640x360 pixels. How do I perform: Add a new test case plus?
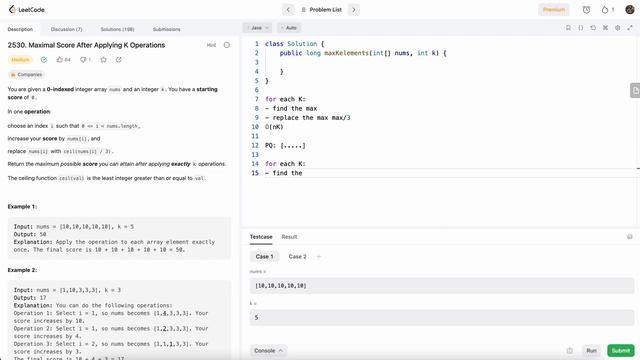[x=319, y=257]
